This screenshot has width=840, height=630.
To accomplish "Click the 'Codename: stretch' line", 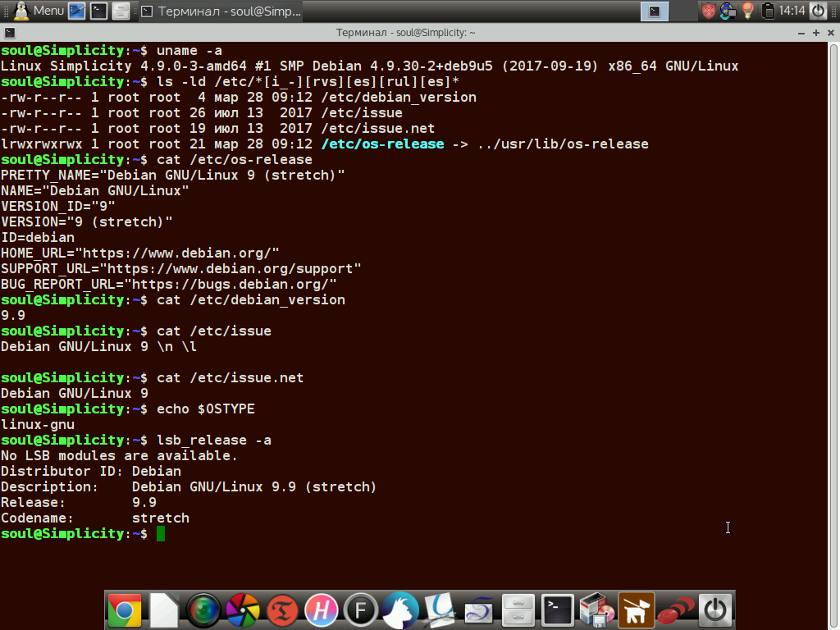I will point(95,518).
